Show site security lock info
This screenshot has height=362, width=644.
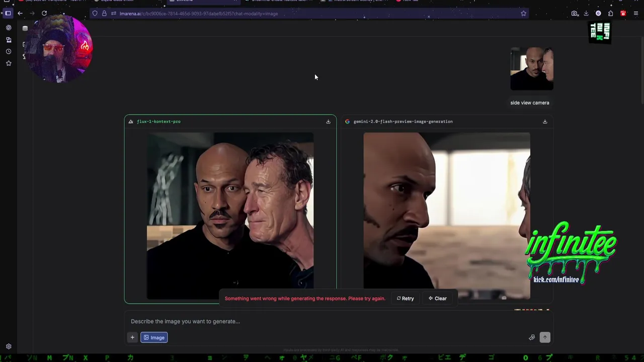point(104,14)
